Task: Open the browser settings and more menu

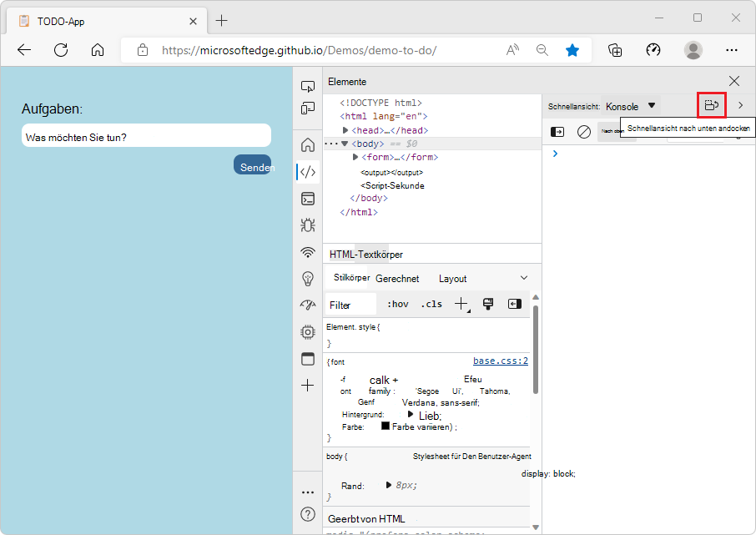Action: point(732,50)
